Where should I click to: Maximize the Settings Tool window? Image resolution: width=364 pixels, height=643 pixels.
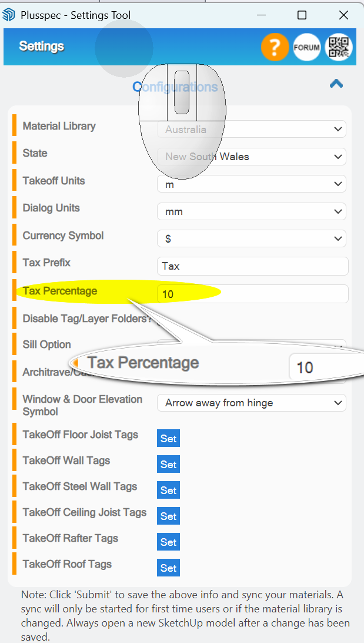(x=302, y=15)
